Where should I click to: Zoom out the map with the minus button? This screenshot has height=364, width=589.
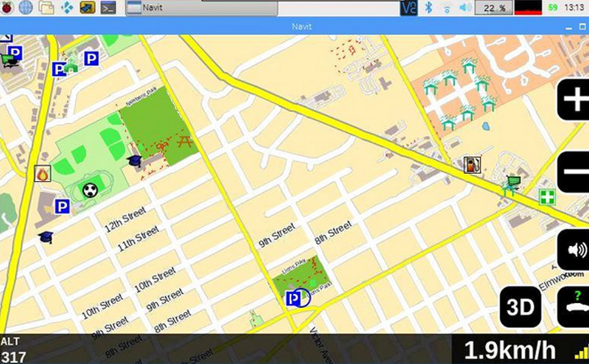573,172
